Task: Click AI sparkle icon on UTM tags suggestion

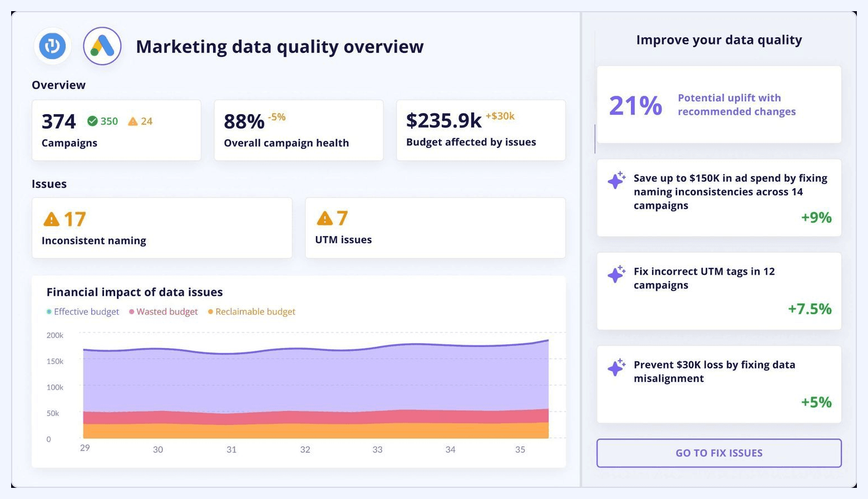Action: click(616, 273)
